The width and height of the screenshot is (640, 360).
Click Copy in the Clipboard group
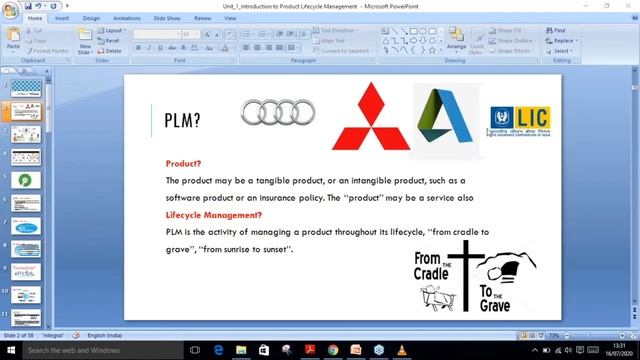pyautogui.click(x=36, y=41)
